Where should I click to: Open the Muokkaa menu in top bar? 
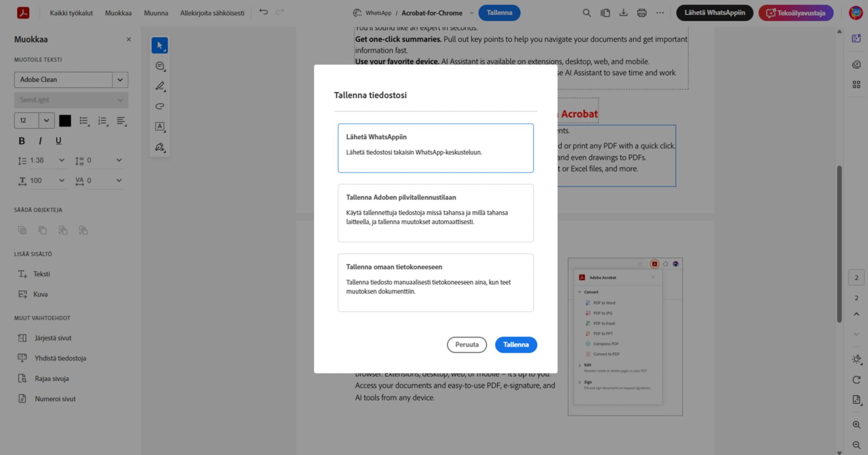(x=118, y=13)
